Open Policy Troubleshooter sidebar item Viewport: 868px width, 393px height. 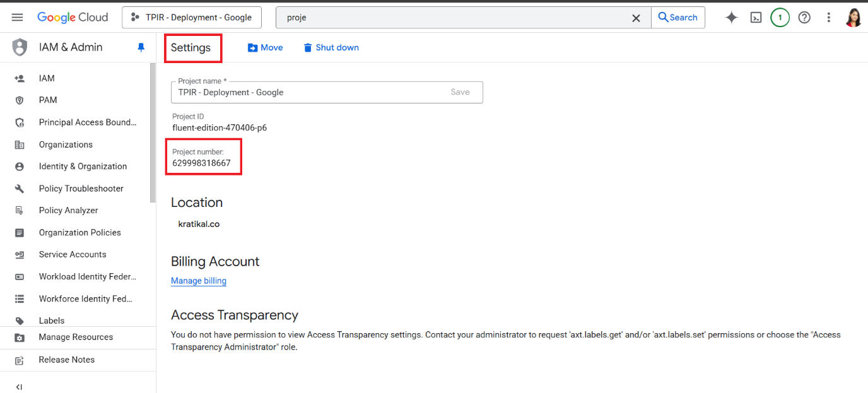pyautogui.click(x=76, y=189)
